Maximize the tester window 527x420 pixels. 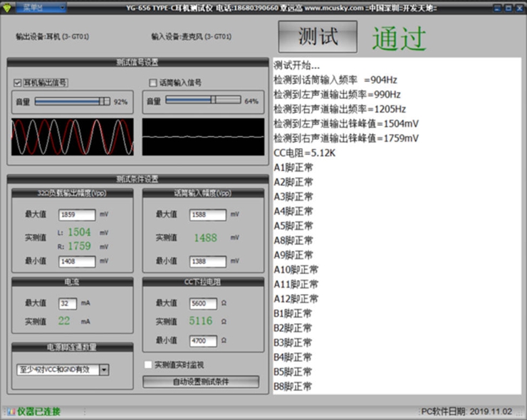click(508, 8)
